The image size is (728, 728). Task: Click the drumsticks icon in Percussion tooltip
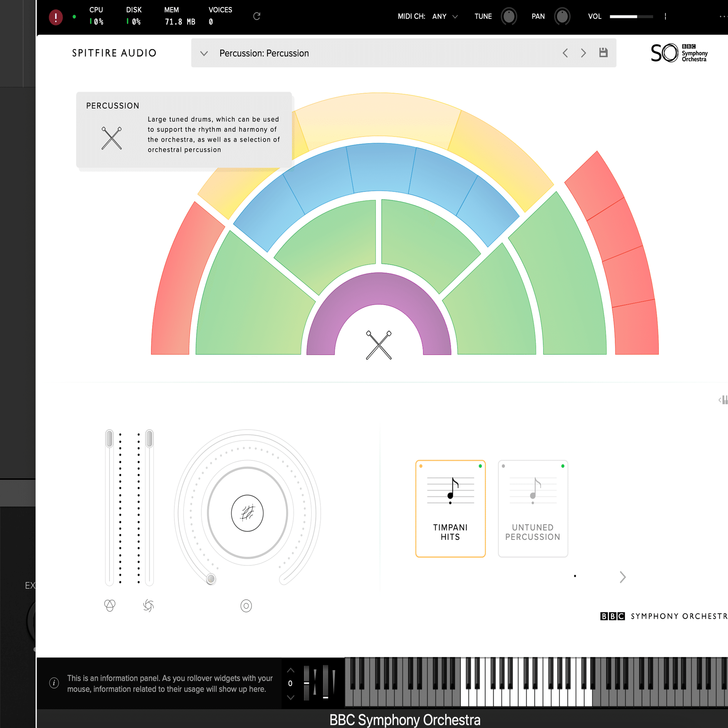pos(111,138)
